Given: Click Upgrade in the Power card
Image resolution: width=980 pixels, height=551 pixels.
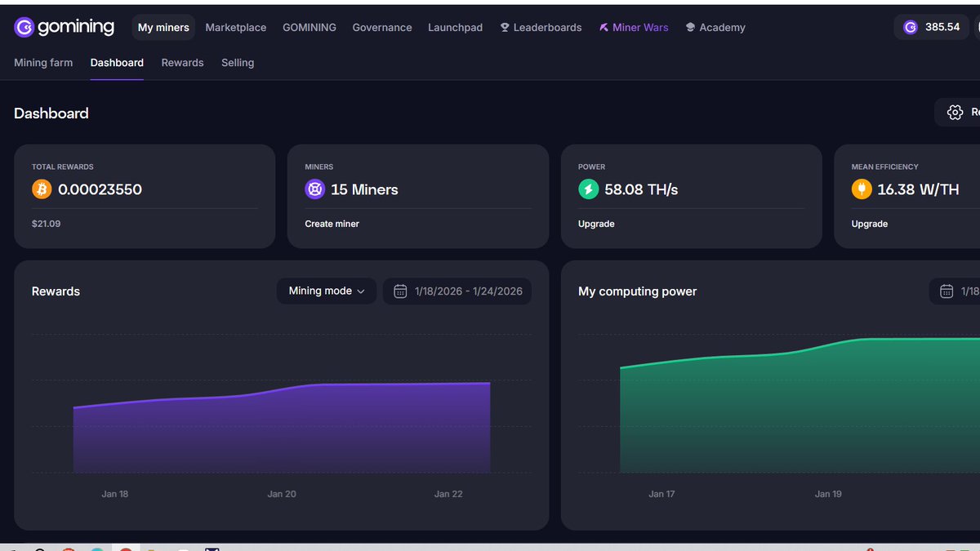Looking at the screenshot, I should 596,224.
